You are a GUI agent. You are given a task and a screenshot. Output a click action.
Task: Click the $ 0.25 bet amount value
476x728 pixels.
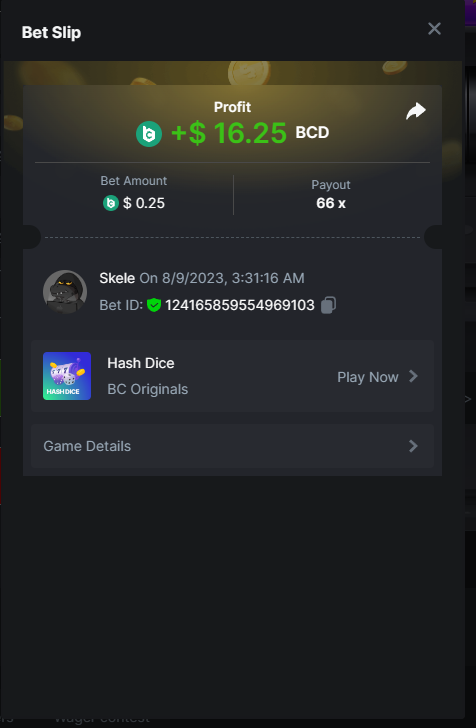tap(144, 203)
